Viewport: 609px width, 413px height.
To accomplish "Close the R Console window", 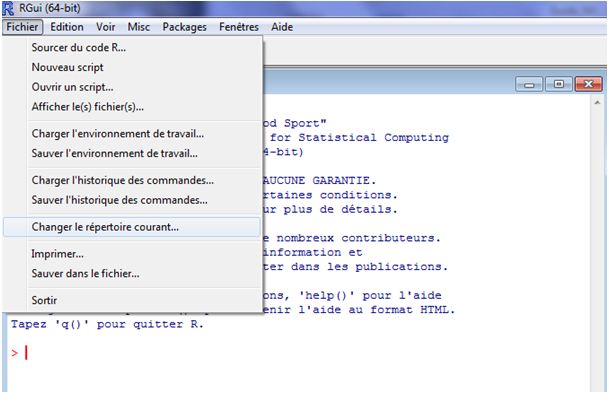I will pyautogui.click(x=588, y=84).
